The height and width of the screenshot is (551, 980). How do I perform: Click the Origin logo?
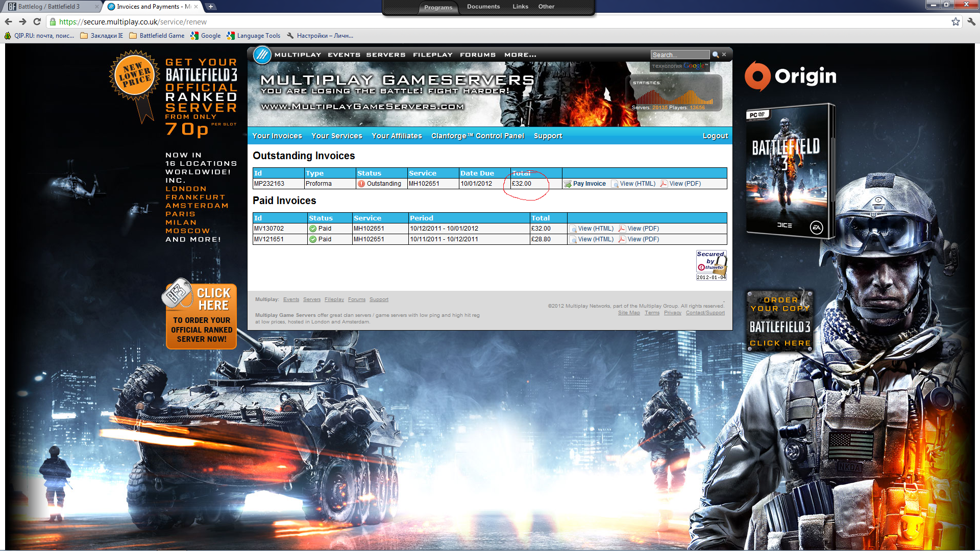click(x=790, y=77)
